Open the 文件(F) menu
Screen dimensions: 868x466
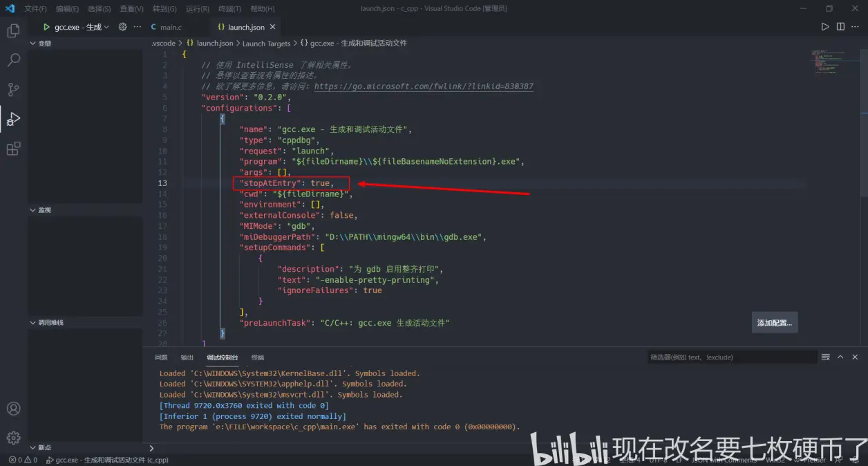pos(35,9)
